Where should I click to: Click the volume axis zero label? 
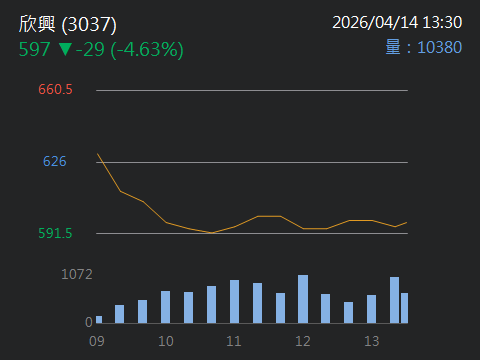point(89,322)
